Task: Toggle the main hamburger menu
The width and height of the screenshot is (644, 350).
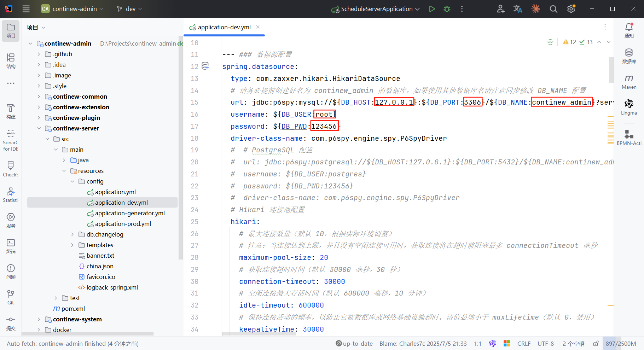Action: click(26, 9)
